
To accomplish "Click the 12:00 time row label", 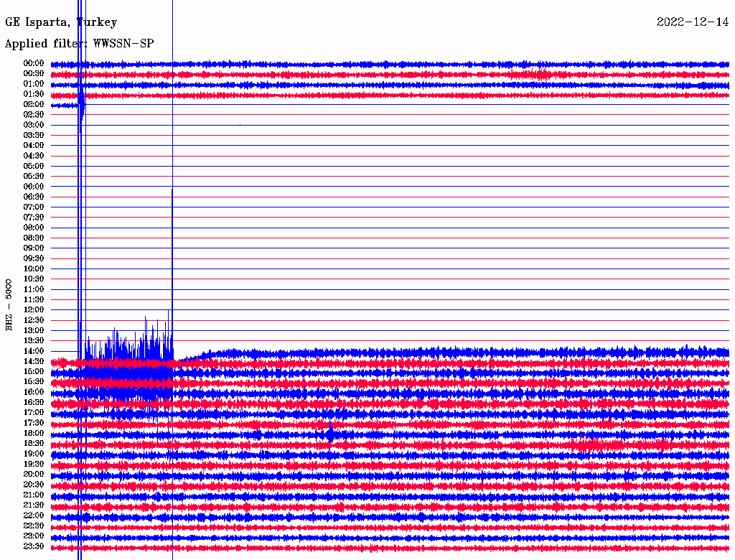I will [x=34, y=309].
